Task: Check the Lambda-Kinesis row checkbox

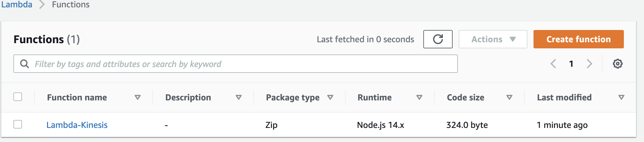Action: click(18, 124)
